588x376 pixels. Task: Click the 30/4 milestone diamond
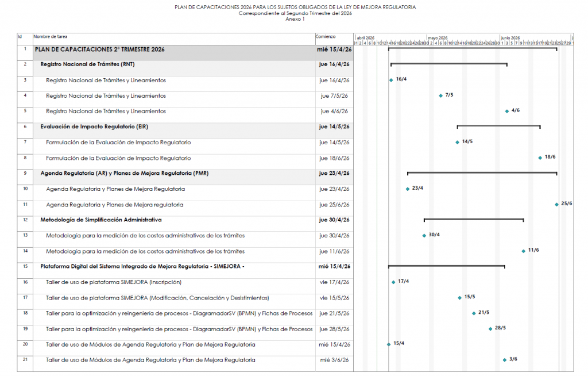424,235
